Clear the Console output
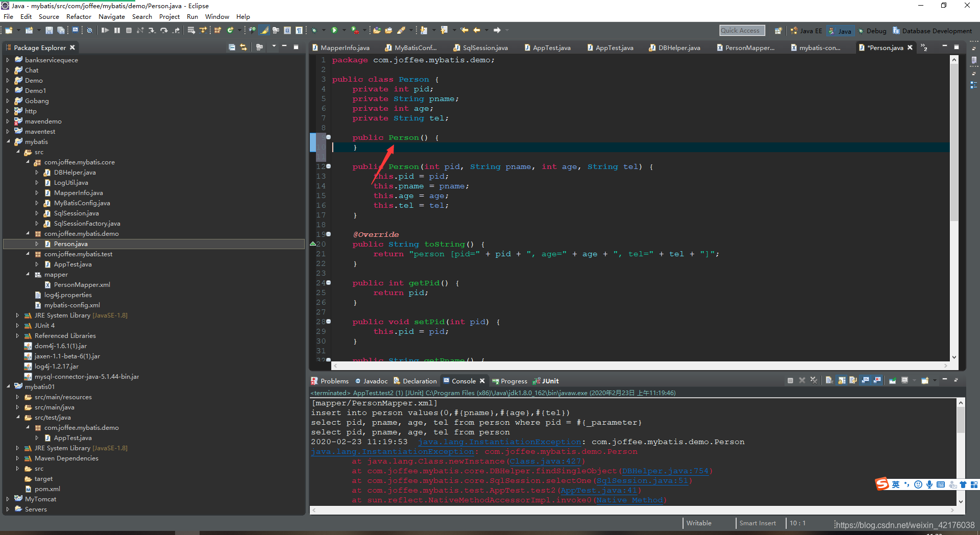Viewport: 980px width, 535px height. point(829,380)
